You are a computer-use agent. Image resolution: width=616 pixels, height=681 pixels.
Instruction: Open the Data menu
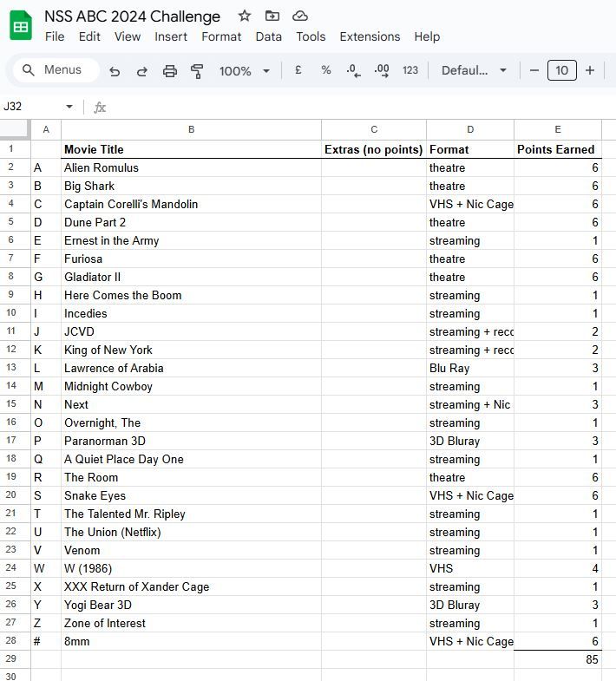pos(268,36)
